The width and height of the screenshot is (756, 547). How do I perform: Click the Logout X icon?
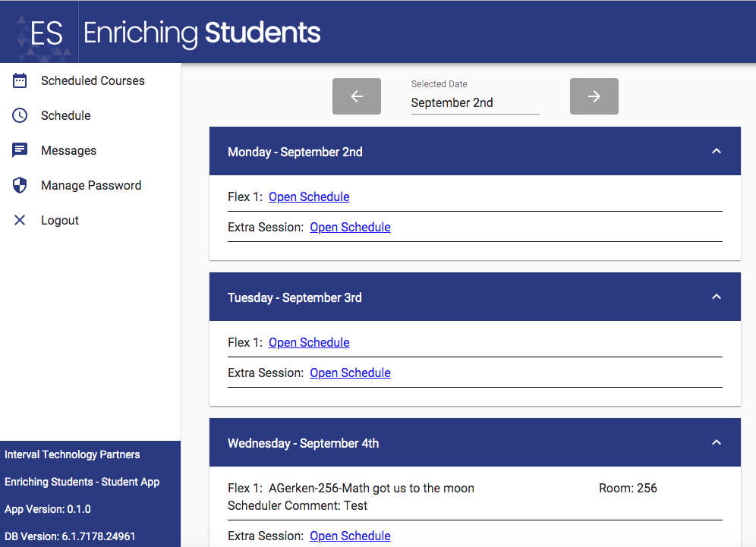click(x=20, y=220)
